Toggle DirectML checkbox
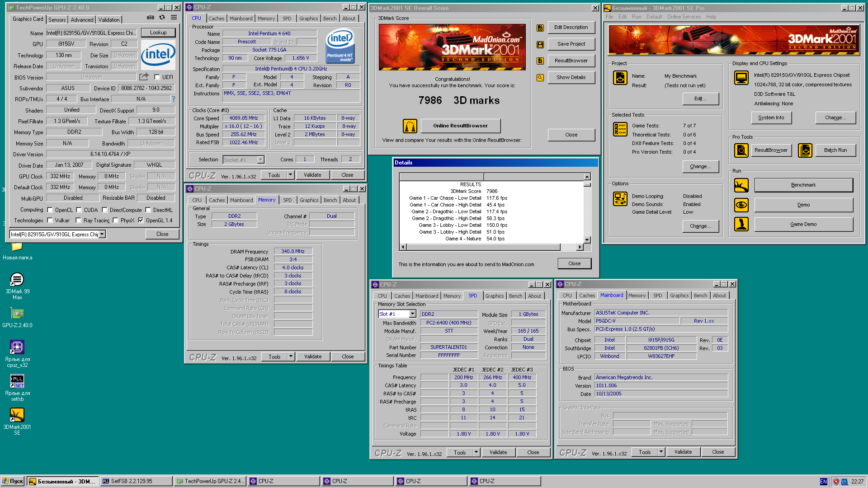The image size is (868, 488). click(x=148, y=210)
